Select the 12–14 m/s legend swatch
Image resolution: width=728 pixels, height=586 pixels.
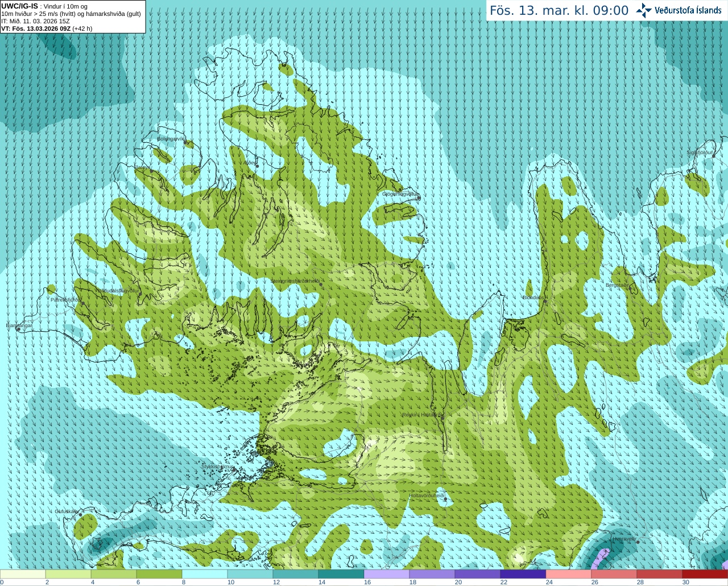296,574
